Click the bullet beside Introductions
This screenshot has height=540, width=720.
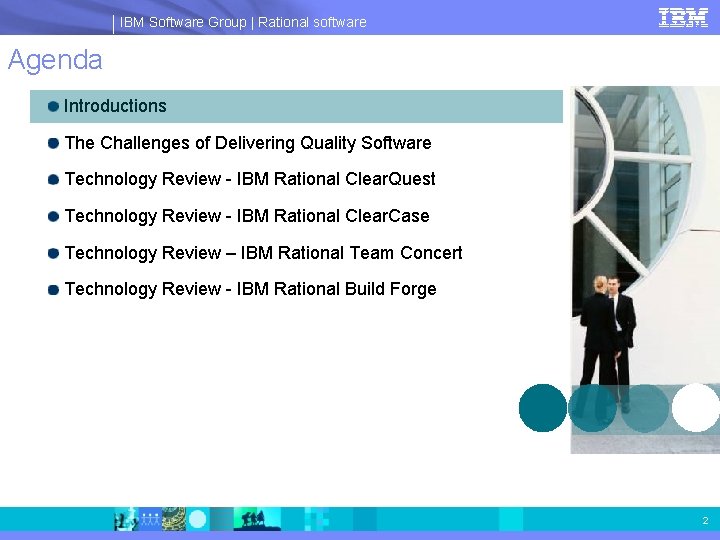(x=53, y=107)
